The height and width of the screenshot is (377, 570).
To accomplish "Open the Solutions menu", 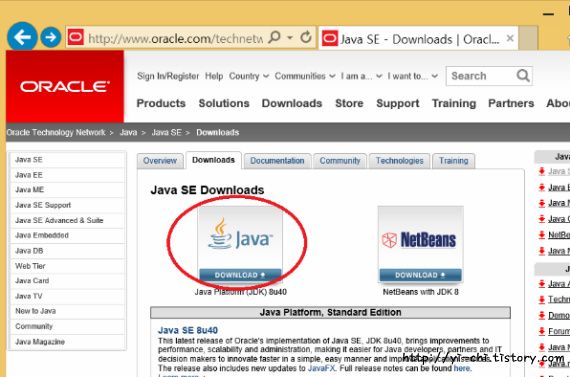I will 224,103.
